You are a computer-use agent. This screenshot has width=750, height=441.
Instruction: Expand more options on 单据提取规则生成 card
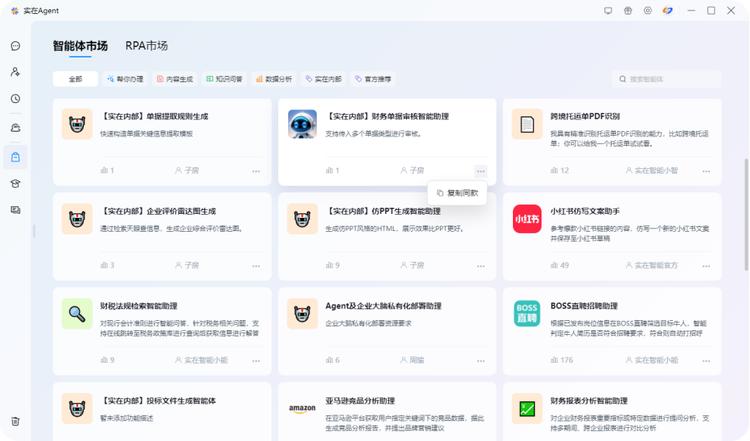(x=256, y=171)
